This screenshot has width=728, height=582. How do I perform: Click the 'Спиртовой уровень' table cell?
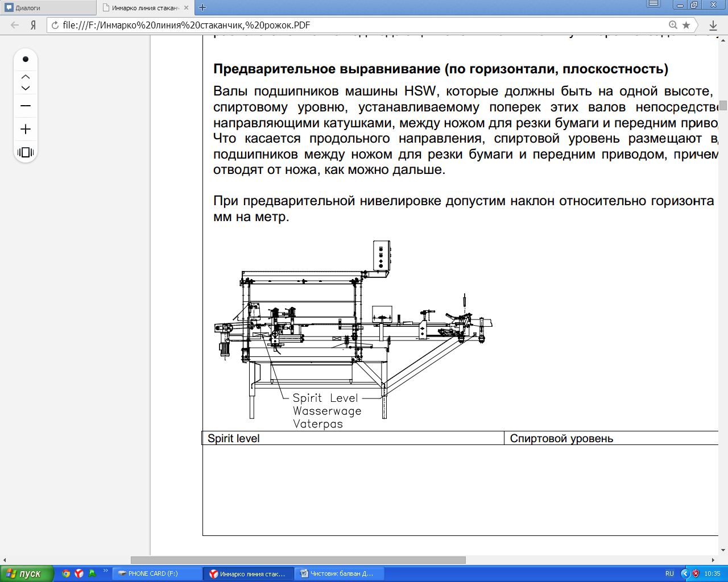click(x=611, y=438)
